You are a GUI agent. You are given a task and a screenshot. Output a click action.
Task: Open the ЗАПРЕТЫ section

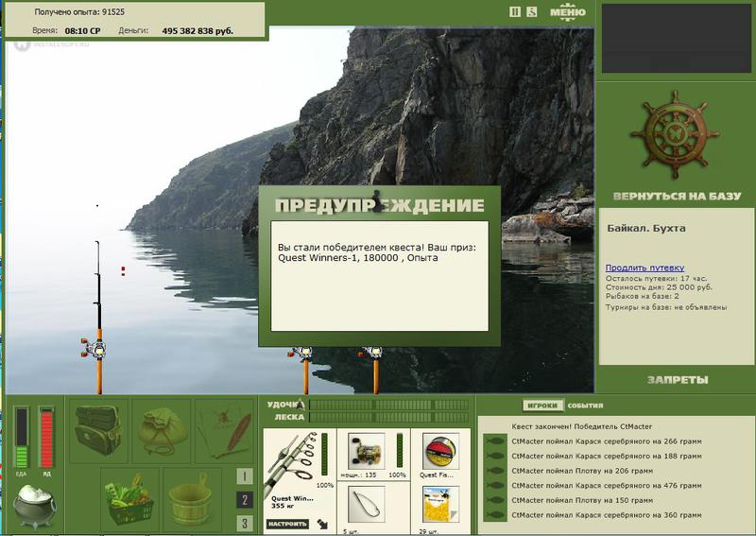coord(678,380)
